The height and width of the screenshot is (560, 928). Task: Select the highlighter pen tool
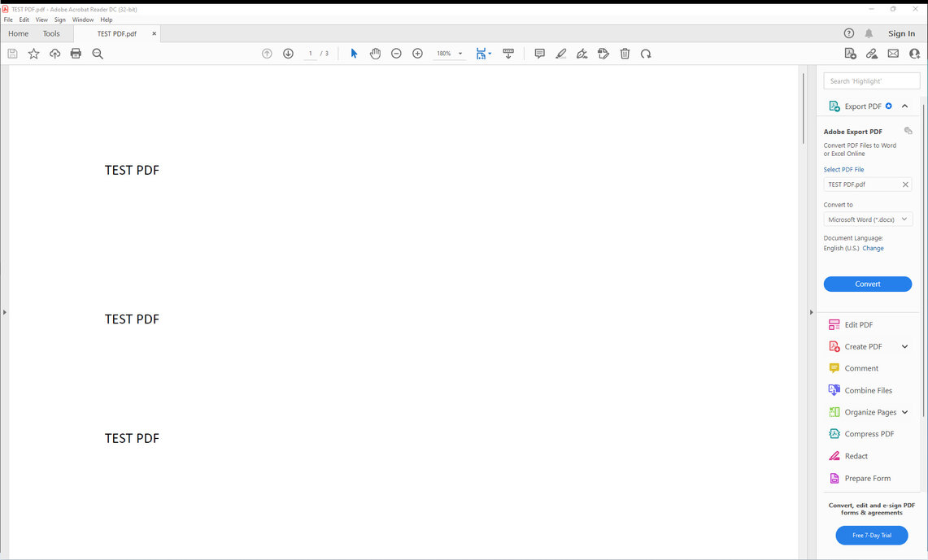561,54
